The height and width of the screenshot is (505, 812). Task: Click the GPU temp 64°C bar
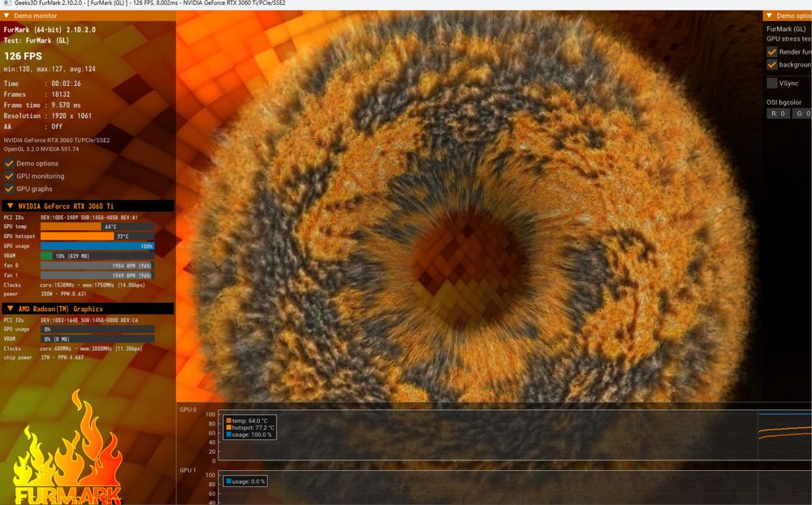(x=97, y=227)
